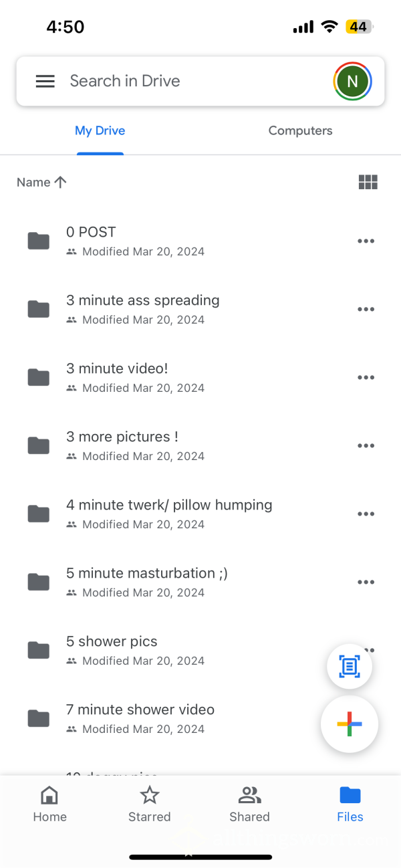Open the hamburger navigation menu

45,81
